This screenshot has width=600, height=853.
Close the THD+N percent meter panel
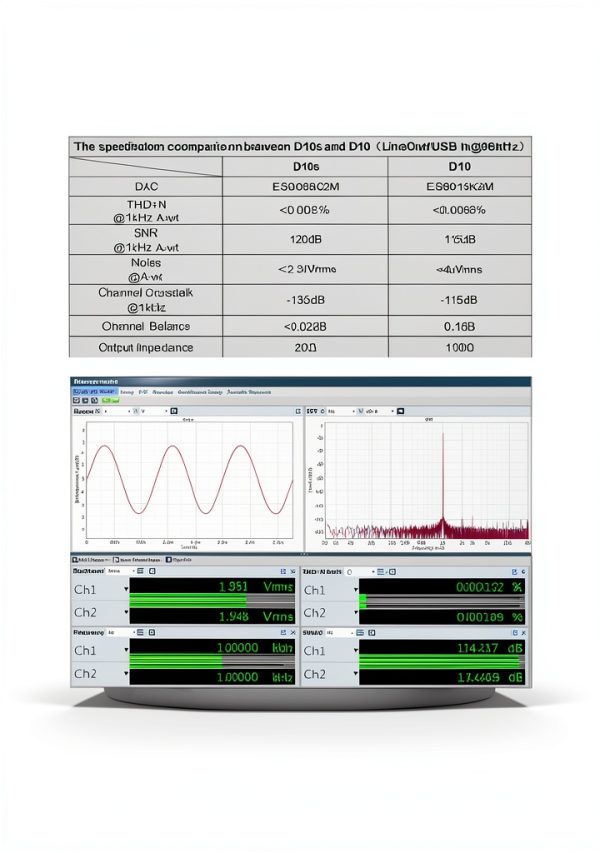click(x=523, y=572)
